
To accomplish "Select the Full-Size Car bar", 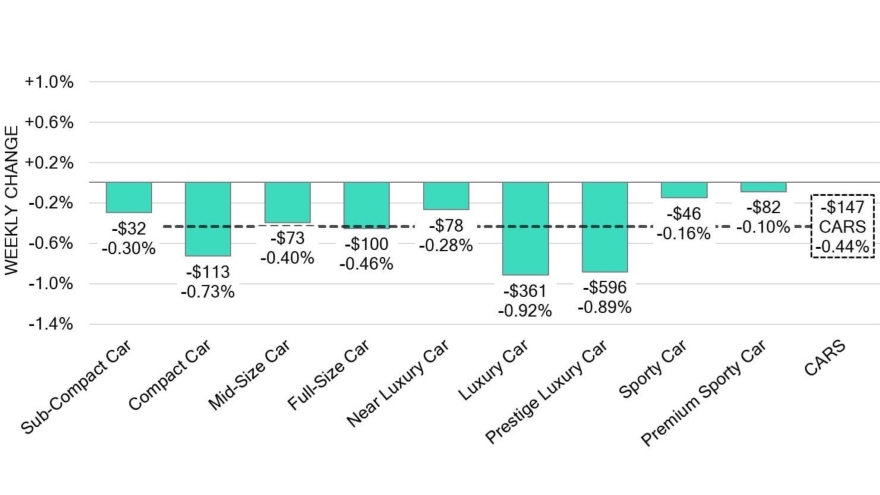I will click(x=366, y=205).
